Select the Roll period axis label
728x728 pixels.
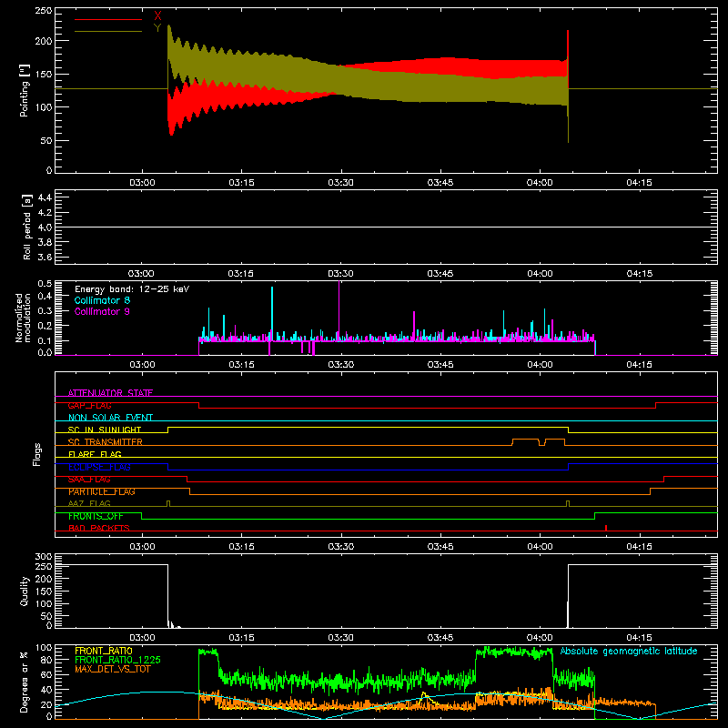(x=27, y=227)
